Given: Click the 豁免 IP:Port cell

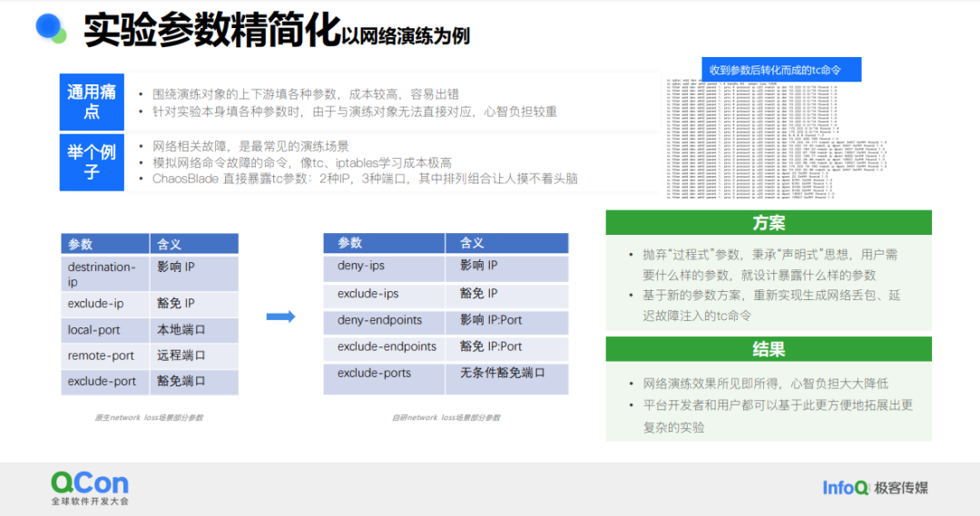Looking at the screenshot, I should pyautogui.click(x=507, y=348).
